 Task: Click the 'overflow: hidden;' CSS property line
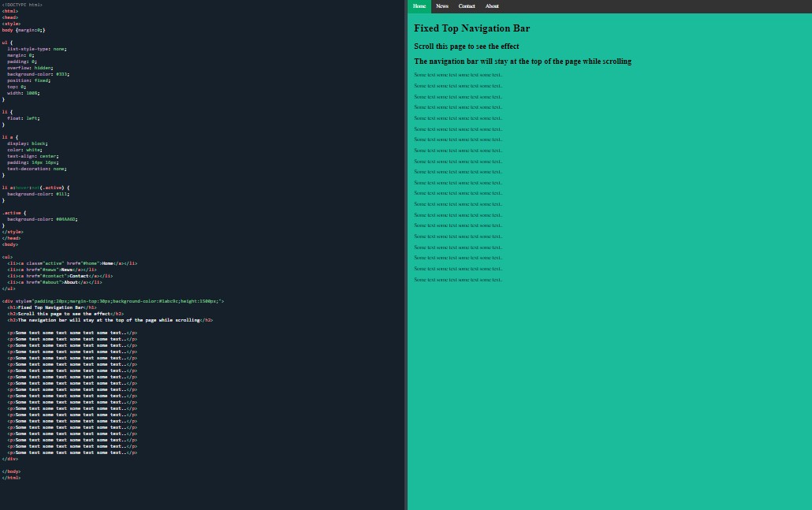[30, 68]
